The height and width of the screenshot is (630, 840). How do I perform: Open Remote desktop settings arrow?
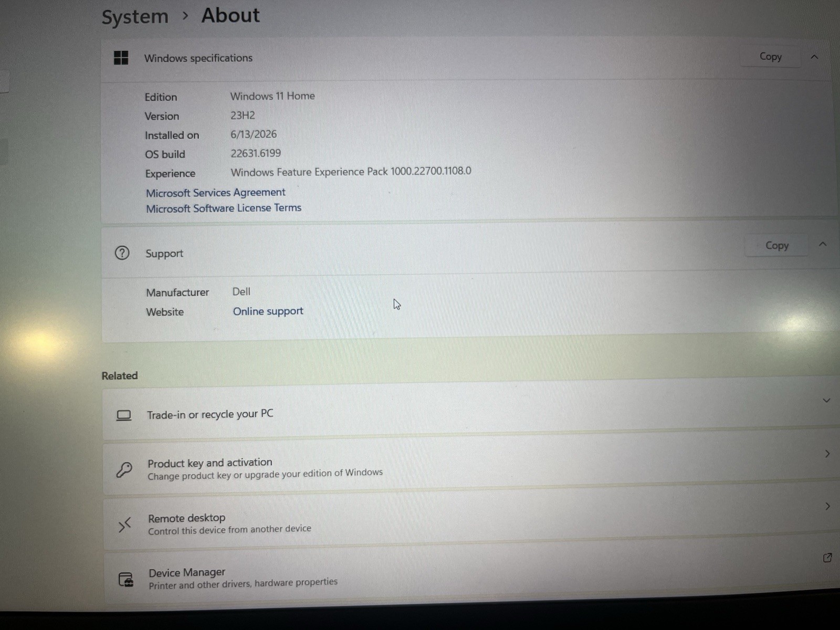click(827, 506)
